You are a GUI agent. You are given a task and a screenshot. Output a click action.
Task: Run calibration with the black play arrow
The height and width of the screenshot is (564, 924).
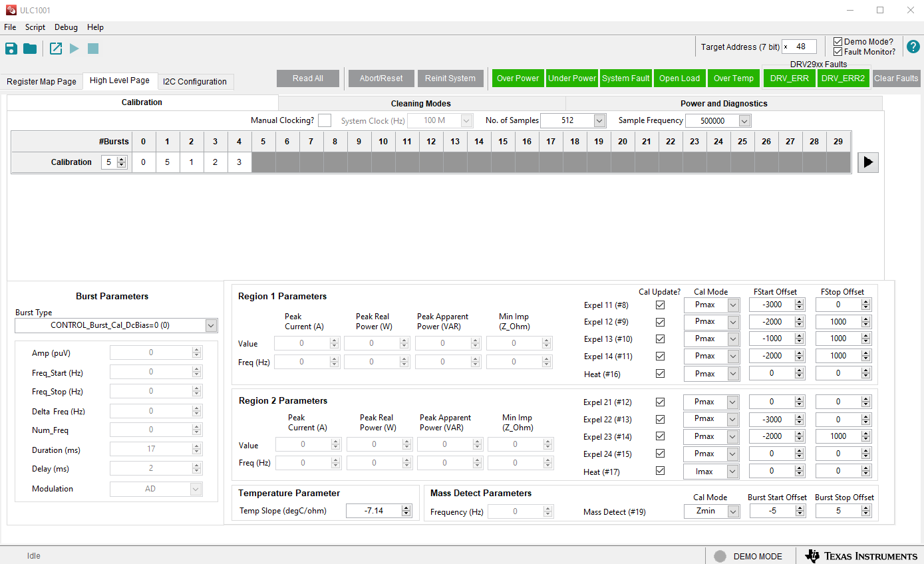[x=867, y=162]
